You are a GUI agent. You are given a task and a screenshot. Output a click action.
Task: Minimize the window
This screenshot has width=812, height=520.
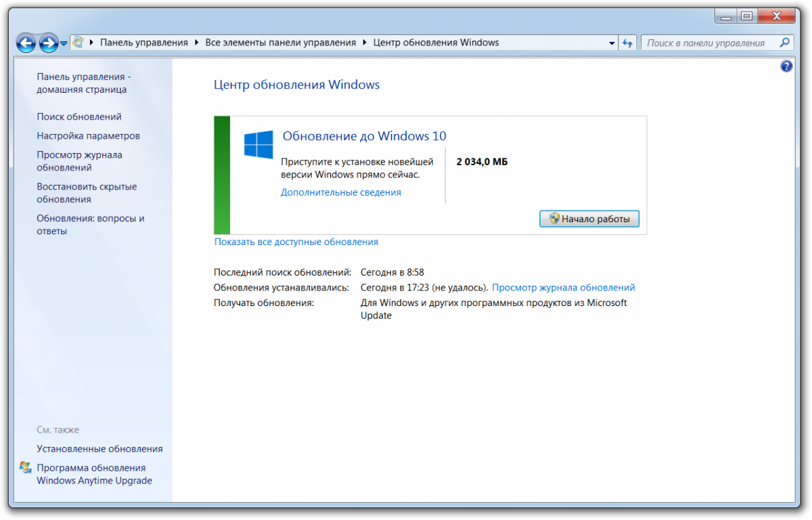coord(727,16)
